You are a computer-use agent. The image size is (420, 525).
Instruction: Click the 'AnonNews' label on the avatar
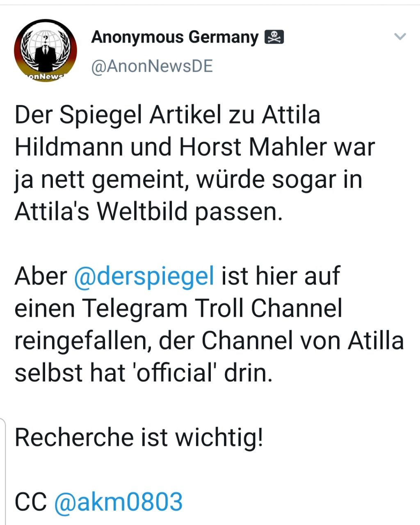coord(44,77)
